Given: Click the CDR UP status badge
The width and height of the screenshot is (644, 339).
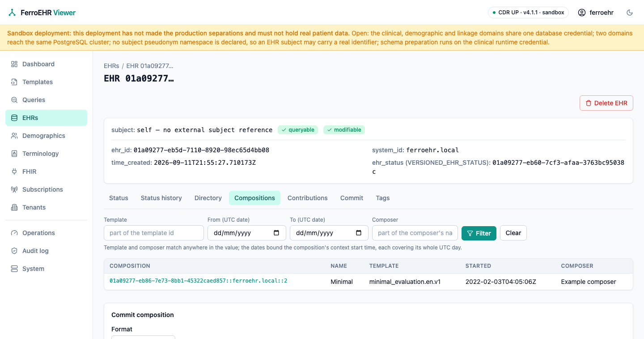Looking at the screenshot, I should click(528, 13).
